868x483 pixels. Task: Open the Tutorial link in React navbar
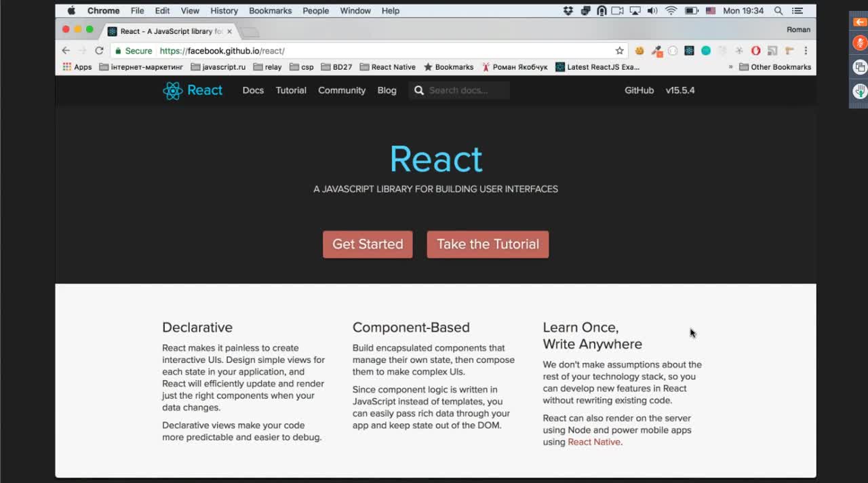[x=291, y=90]
